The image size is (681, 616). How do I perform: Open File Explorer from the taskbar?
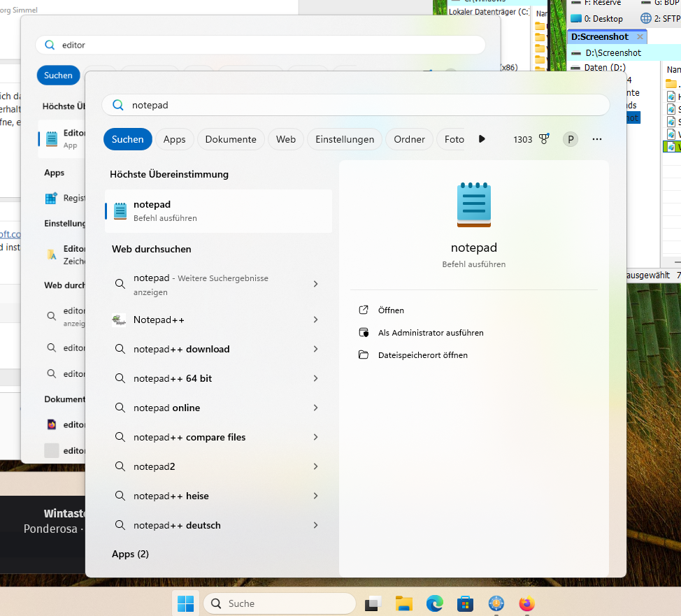tap(404, 604)
